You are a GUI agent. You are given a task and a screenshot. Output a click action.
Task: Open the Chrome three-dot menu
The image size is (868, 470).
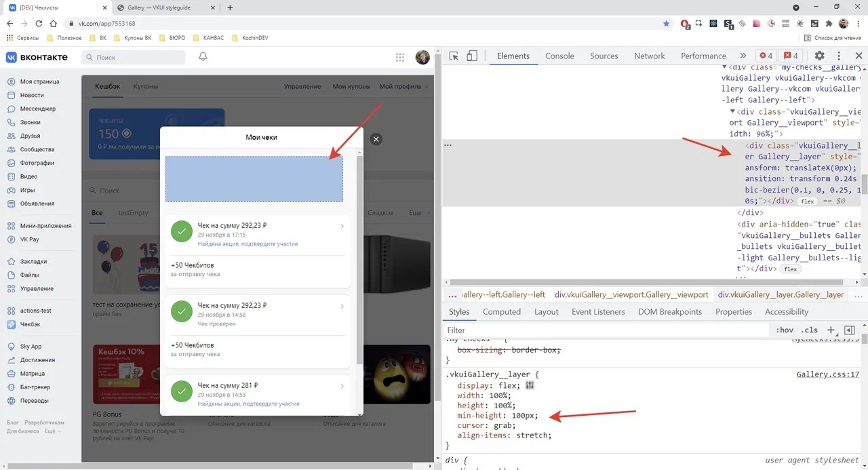click(858, 23)
